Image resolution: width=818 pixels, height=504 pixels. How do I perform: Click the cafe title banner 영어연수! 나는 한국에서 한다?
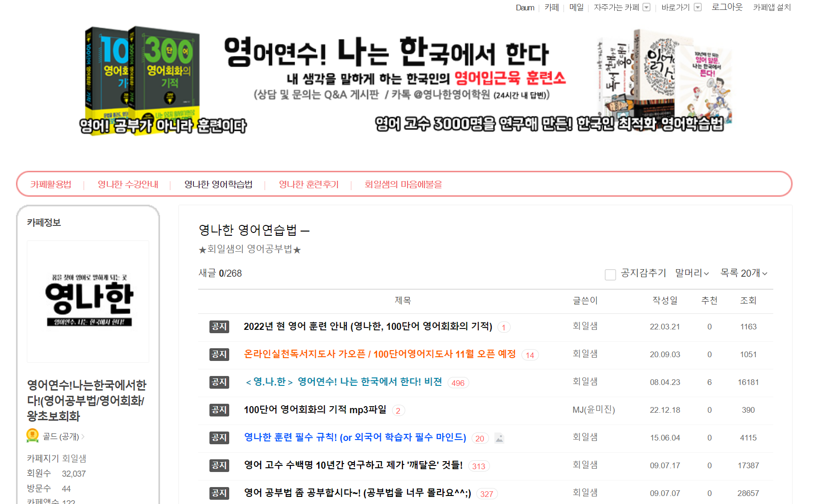pyautogui.click(x=386, y=52)
